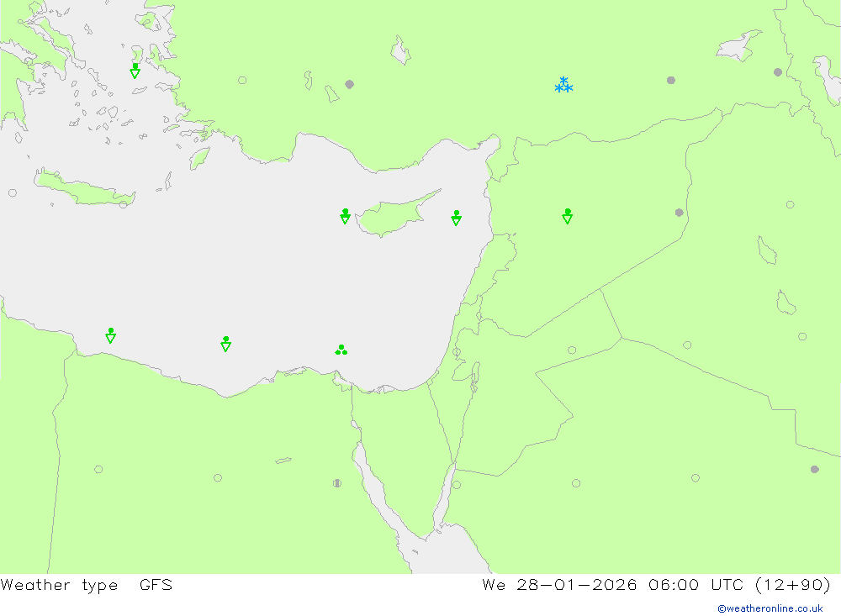Click the blue snowflake symbol over Turkey

pyautogui.click(x=563, y=85)
